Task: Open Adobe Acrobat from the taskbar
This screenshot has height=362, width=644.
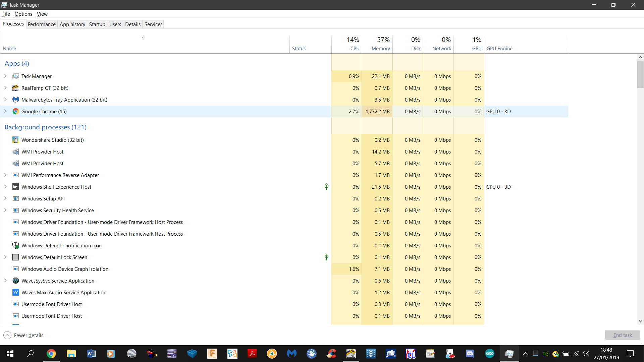Action: coord(252,354)
